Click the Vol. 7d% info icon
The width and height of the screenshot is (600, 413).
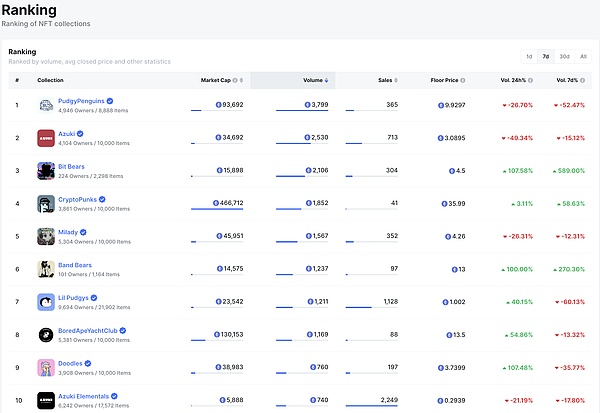pyautogui.click(x=582, y=80)
